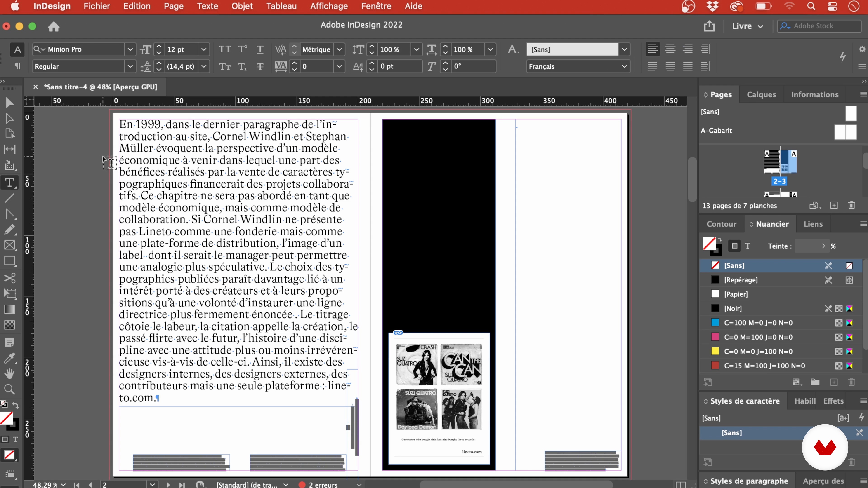The height and width of the screenshot is (488, 868).
Task: Open the Fichier menu
Action: [x=97, y=6]
